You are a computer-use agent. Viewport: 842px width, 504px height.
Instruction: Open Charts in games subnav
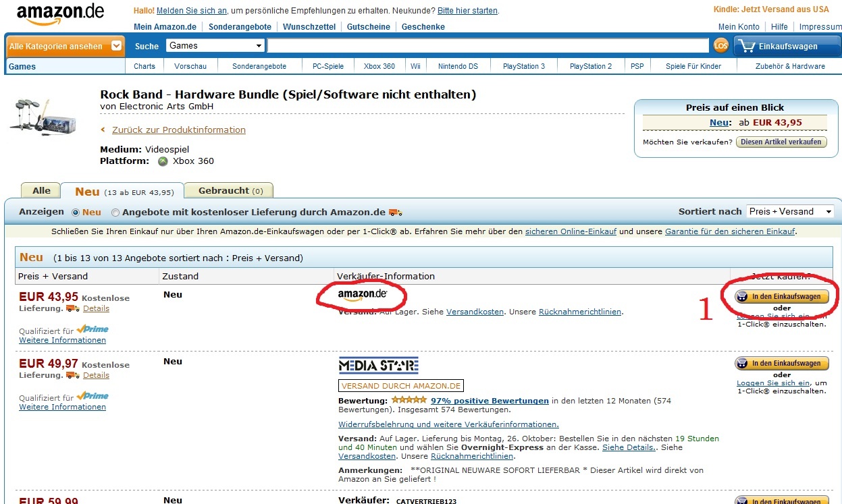point(144,66)
